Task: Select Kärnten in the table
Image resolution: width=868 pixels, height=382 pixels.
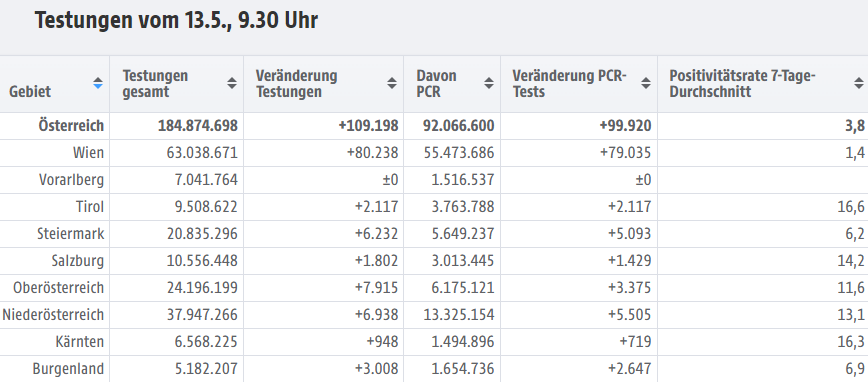Action: tap(80, 342)
